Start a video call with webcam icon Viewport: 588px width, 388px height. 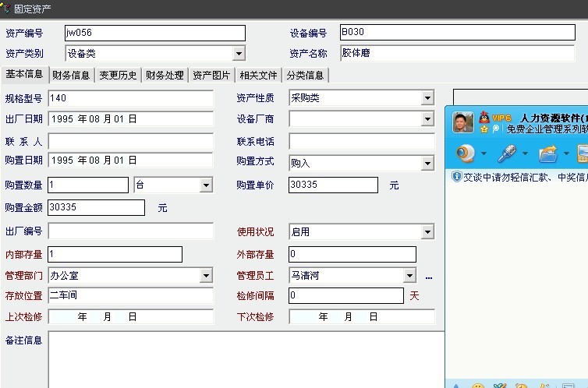click(466, 152)
